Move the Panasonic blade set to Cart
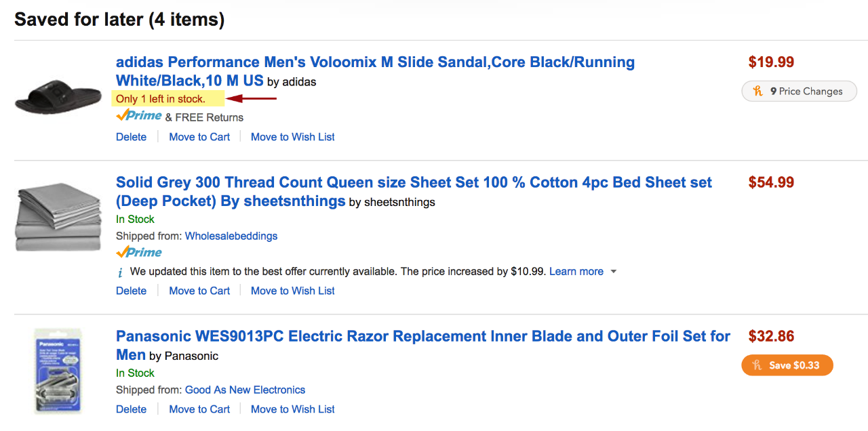 point(199,409)
